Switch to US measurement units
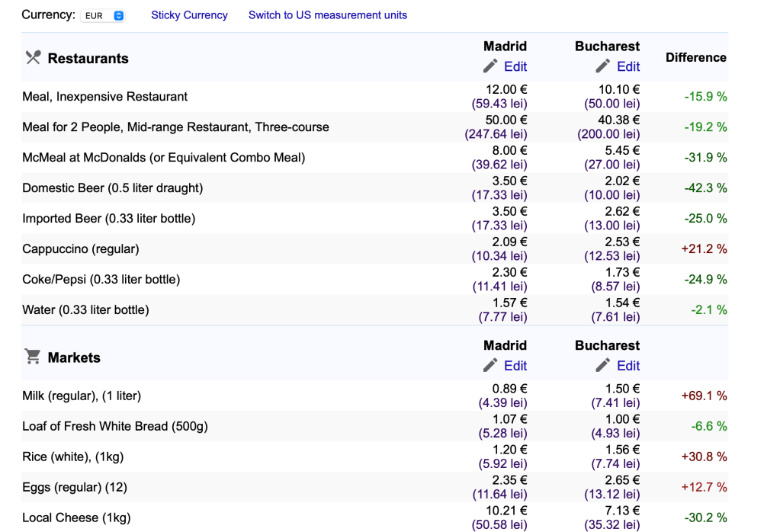 [328, 15]
